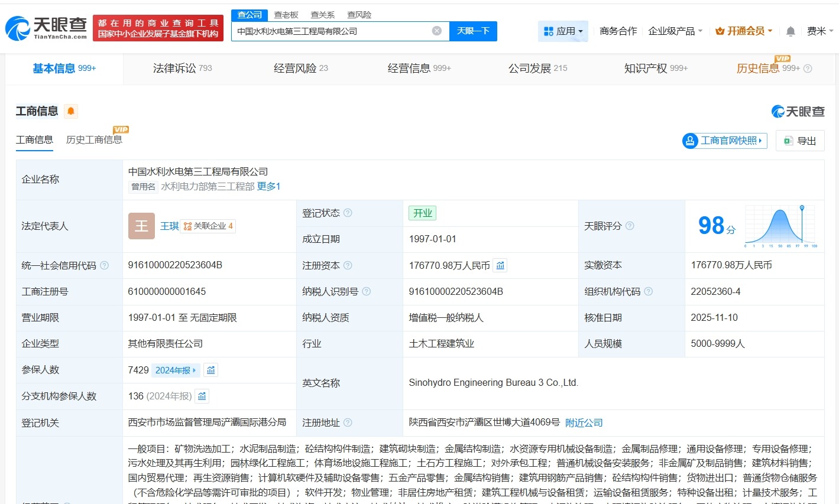The height and width of the screenshot is (504, 839).
Task: Click the VIP badge on 历史信息 tab
Action: (x=782, y=59)
